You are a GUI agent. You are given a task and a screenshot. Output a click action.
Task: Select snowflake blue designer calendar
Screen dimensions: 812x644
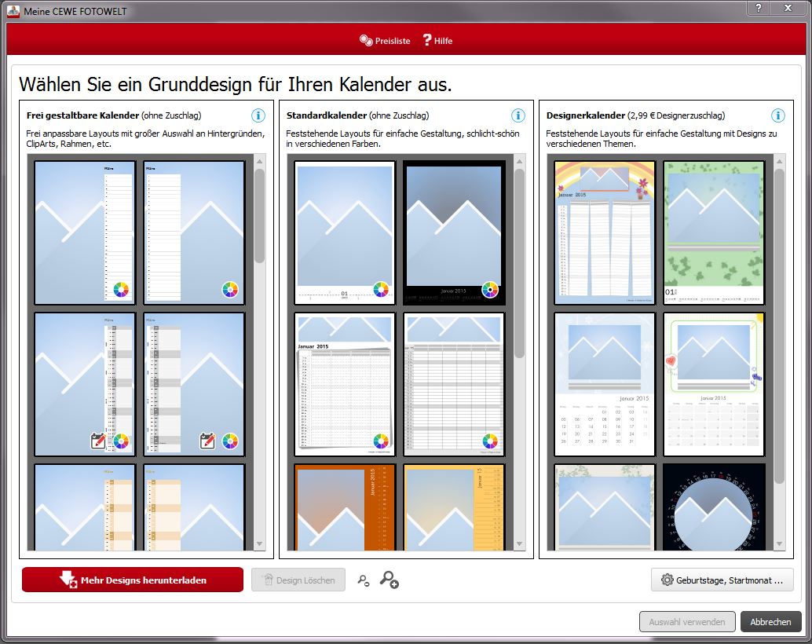click(605, 384)
